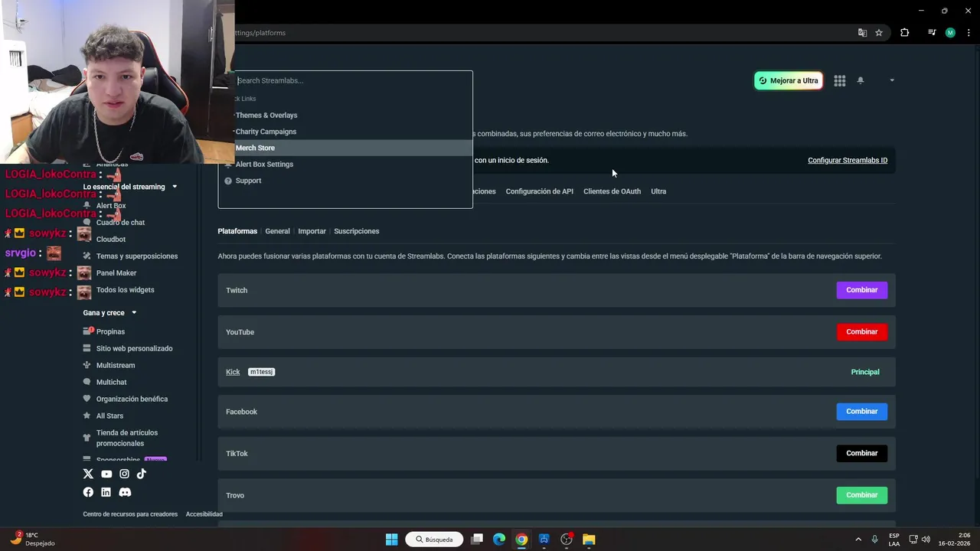Click the All Stars star icon

87,416
